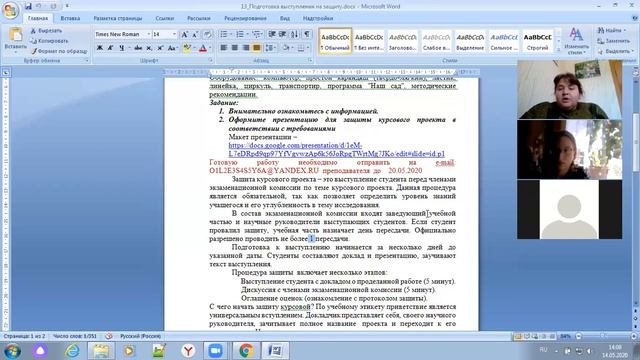This screenshot has width=640, height=360.
Task: Open the Office button menu
Action: pyautogui.click(x=11, y=9)
